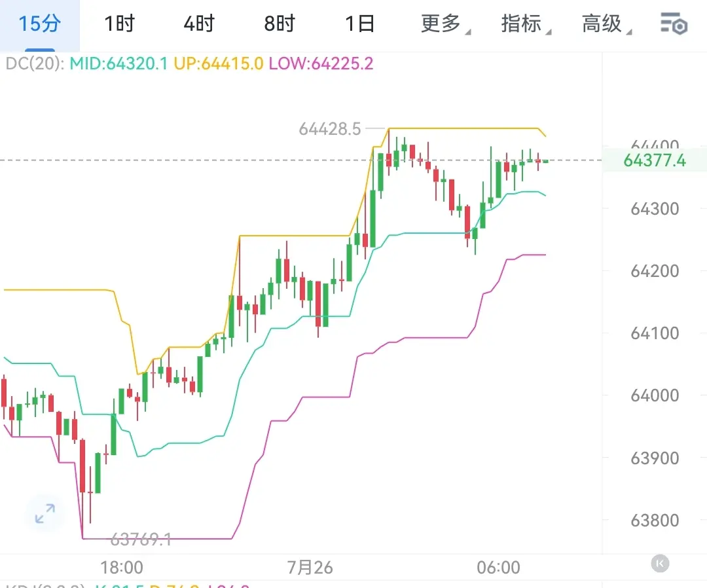Jump to latest candle using round arrow button
This screenshot has width=707, height=588.
tap(660, 563)
